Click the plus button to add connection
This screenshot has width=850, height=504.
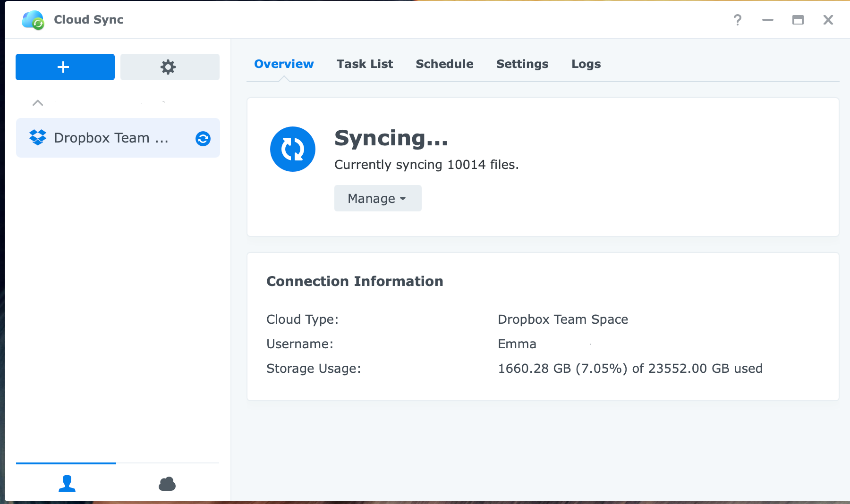[65, 67]
